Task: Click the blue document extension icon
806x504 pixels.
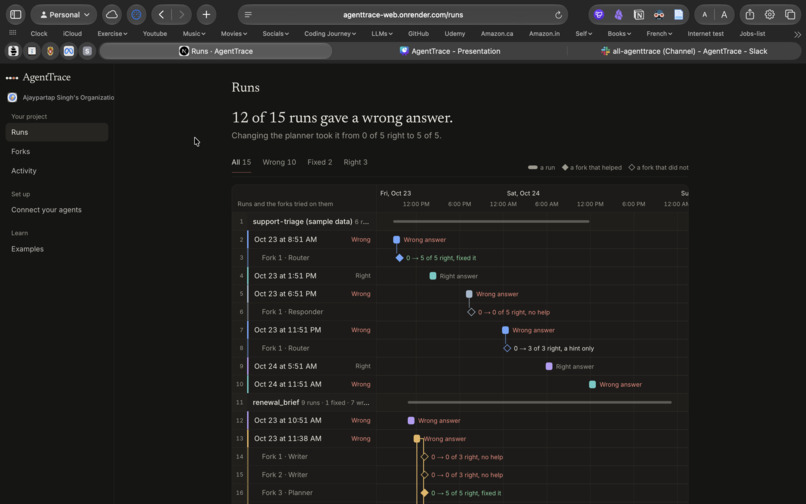Action: pyautogui.click(x=679, y=15)
